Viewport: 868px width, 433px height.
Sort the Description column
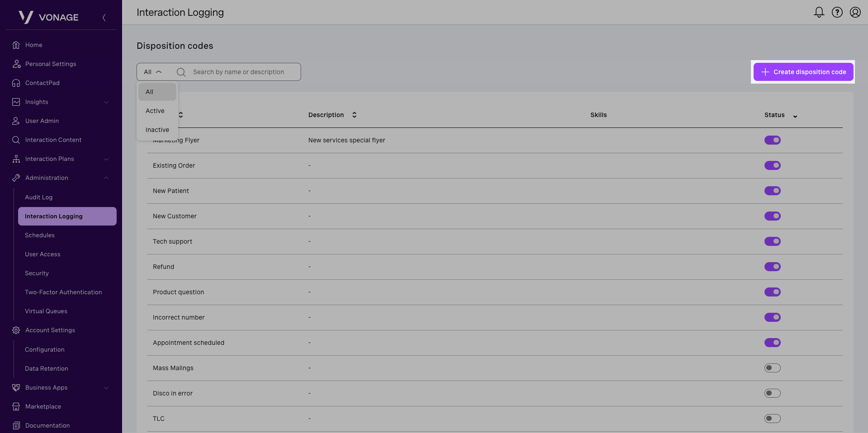354,115
